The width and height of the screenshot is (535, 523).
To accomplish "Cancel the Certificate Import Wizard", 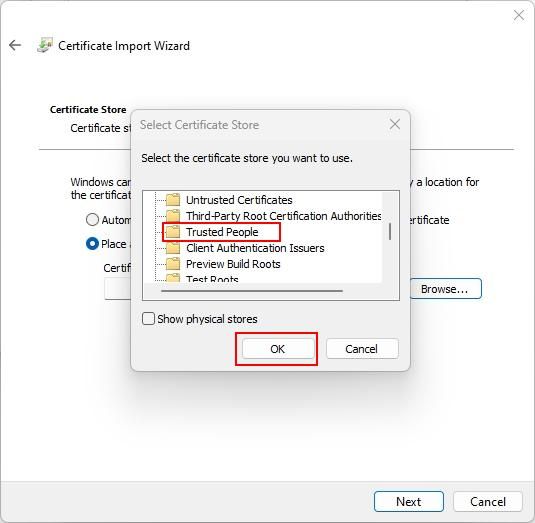I will tap(488, 502).
